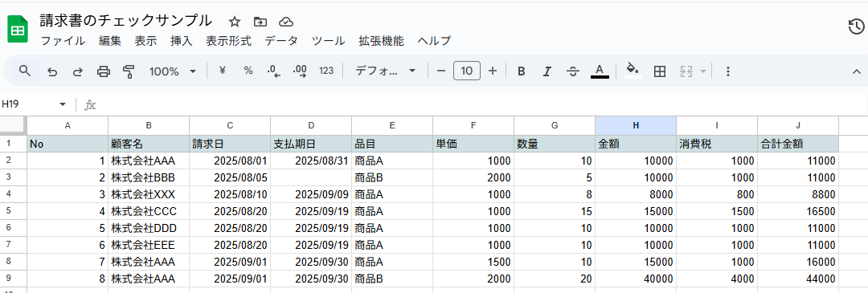Redo the last action

[x=77, y=71]
